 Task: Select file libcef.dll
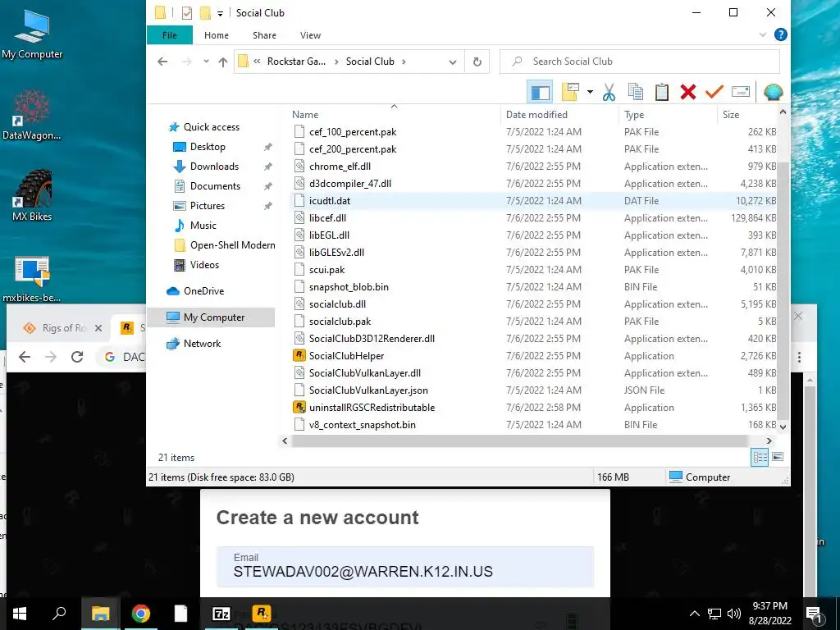click(x=327, y=218)
